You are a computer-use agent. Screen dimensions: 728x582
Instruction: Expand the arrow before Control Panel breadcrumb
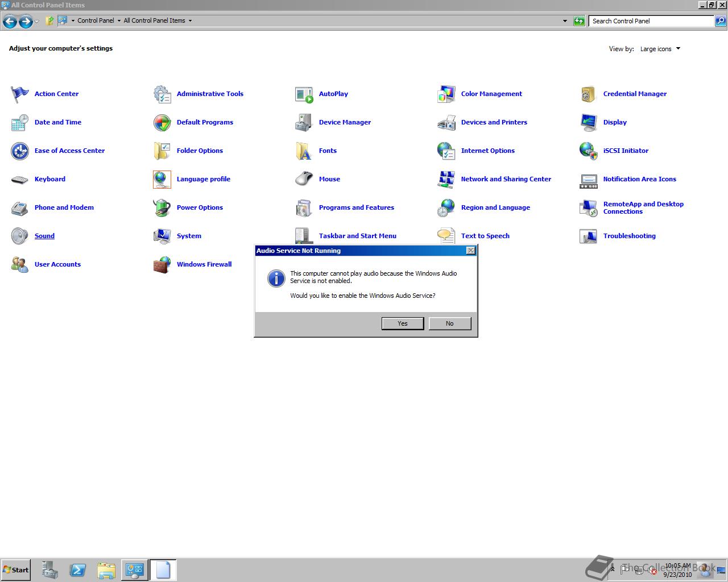(73, 20)
